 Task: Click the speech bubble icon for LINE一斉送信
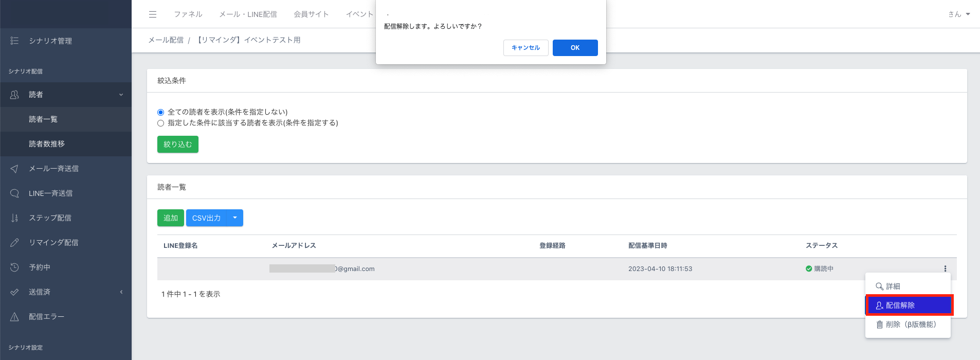pyautogui.click(x=14, y=193)
